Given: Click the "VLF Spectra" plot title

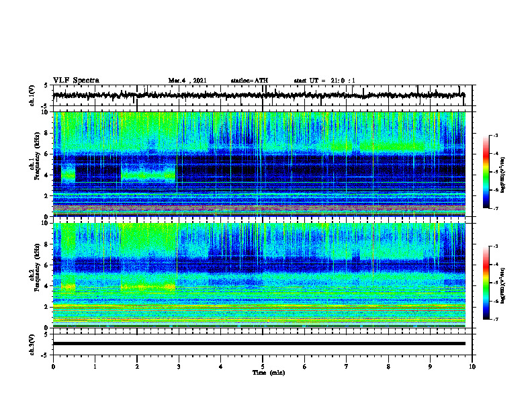Looking at the screenshot, I should click(x=76, y=81).
